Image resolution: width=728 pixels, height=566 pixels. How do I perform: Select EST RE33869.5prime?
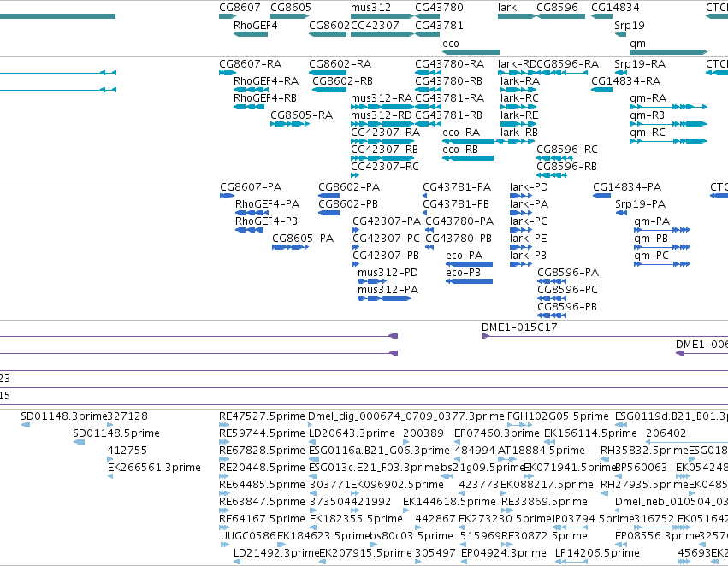pos(544,502)
